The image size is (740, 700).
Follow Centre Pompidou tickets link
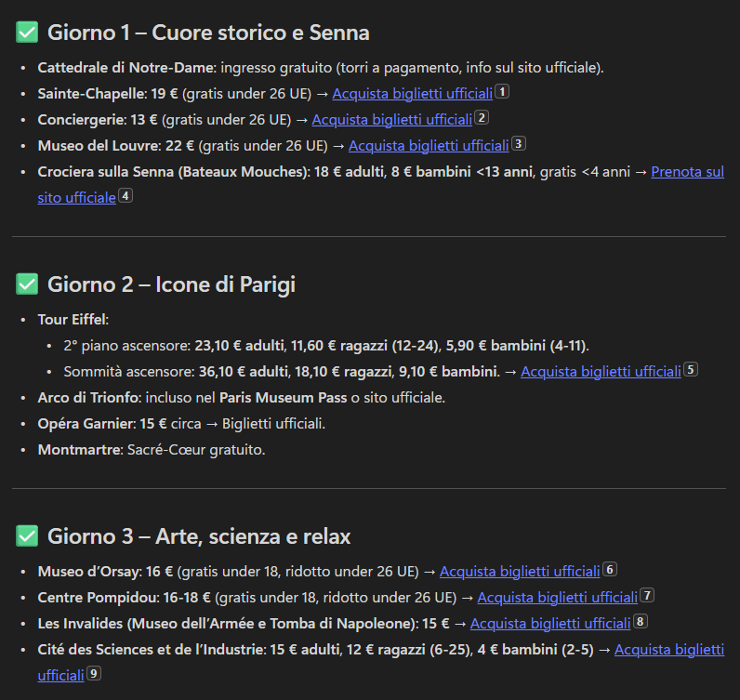coord(558,598)
